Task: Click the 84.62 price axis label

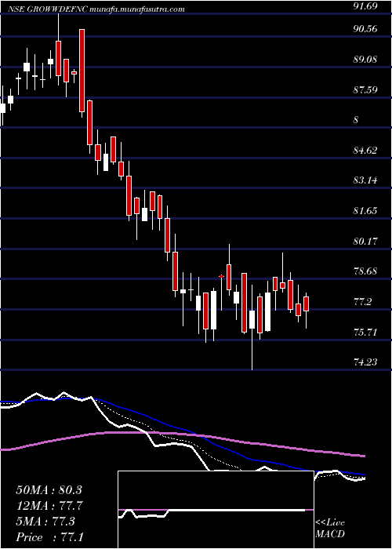Action: point(365,151)
